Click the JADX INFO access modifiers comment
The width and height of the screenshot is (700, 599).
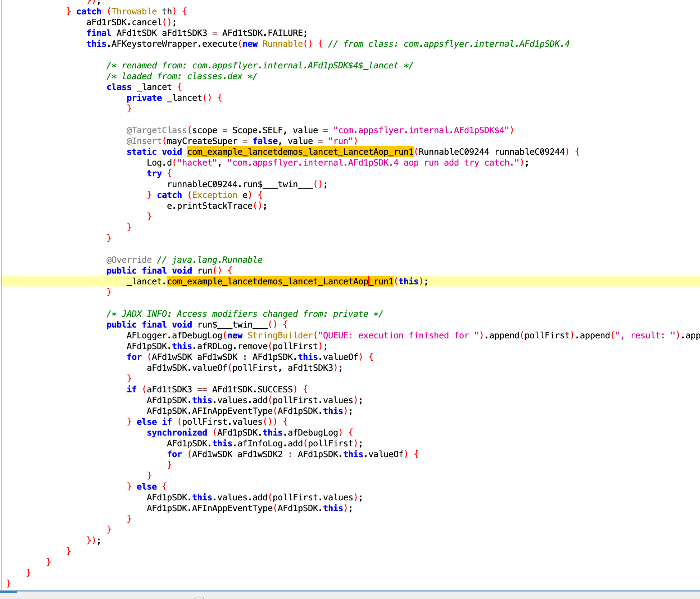click(244, 314)
